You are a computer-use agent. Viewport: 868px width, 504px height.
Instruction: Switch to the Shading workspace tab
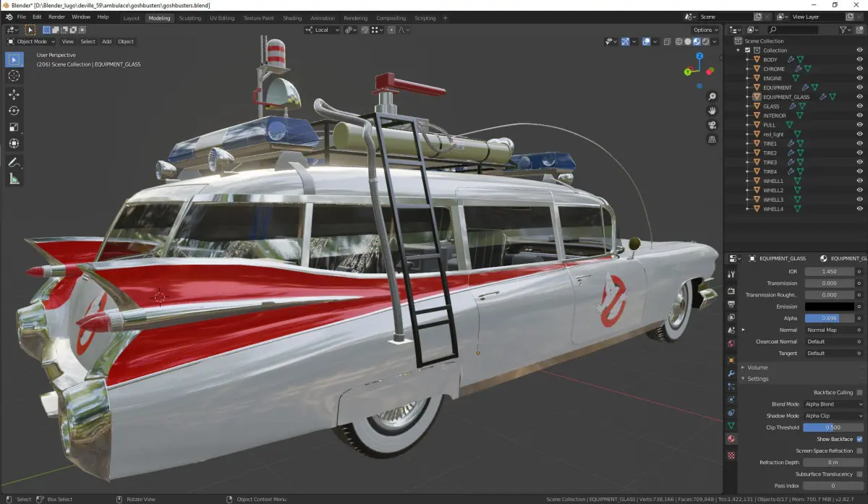(x=292, y=17)
